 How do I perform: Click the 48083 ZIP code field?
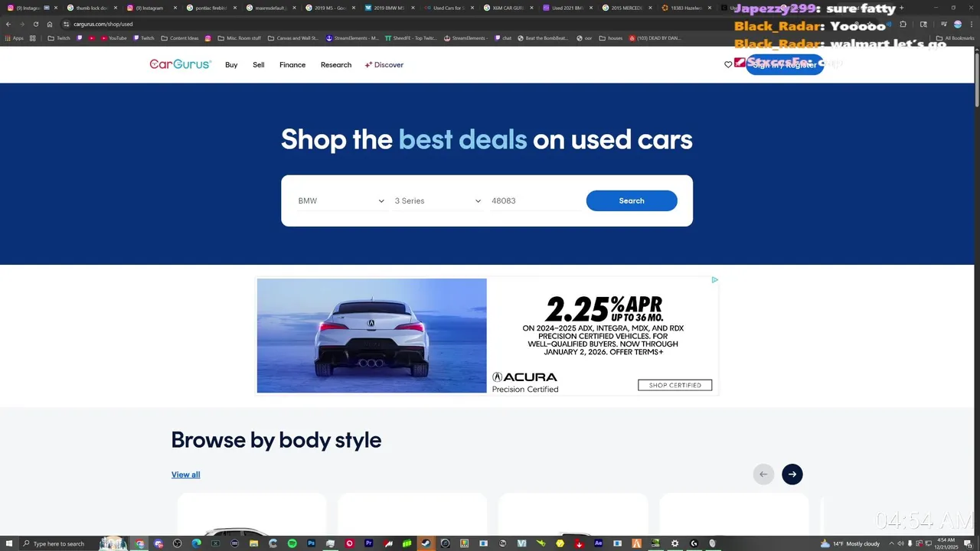pos(534,201)
